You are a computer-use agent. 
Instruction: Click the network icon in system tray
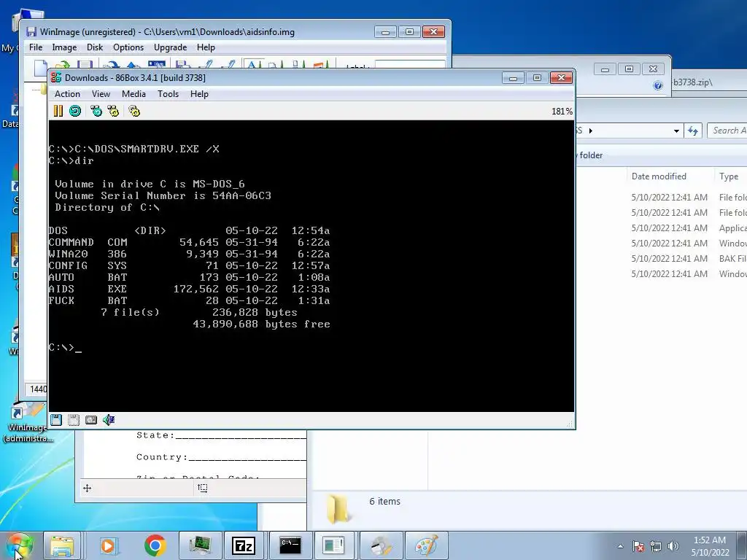coord(656,546)
